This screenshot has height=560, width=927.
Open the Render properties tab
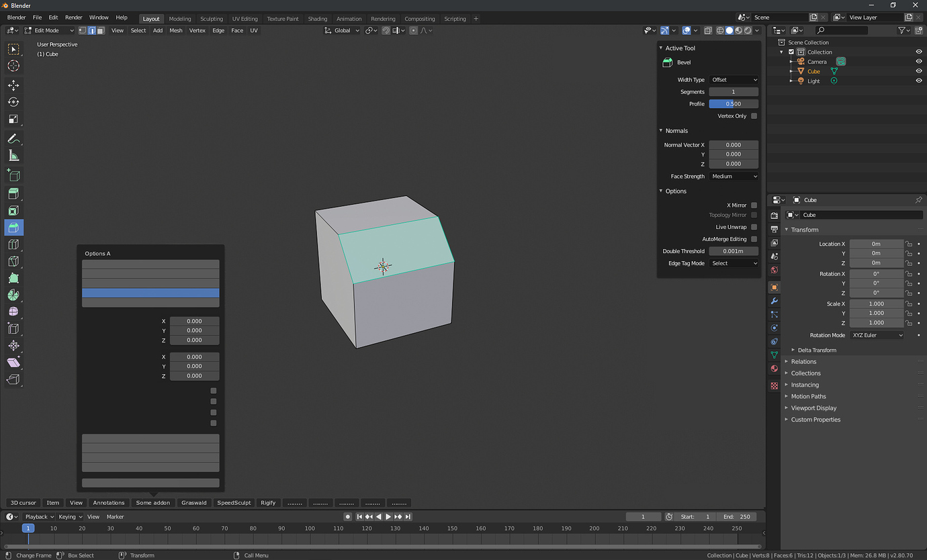click(x=774, y=216)
